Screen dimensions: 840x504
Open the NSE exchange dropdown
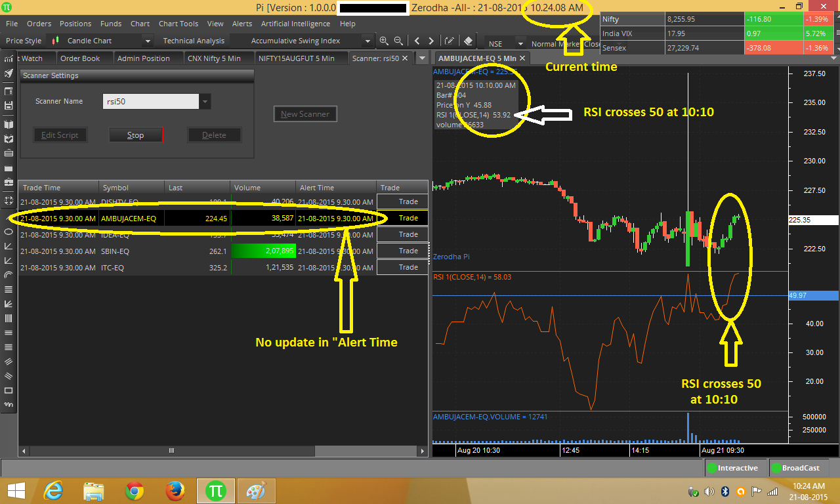coord(520,44)
